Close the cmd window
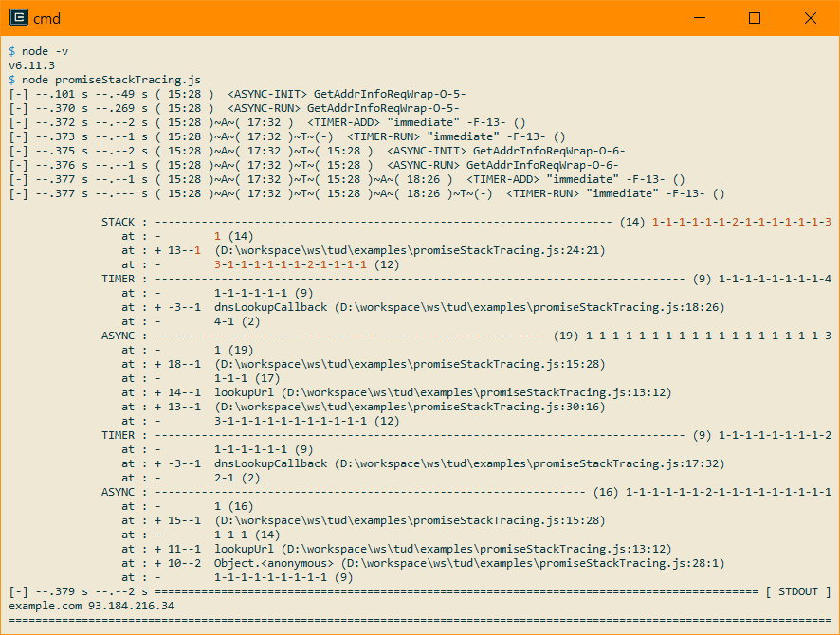The image size is (840, 635). click(810, 18)
